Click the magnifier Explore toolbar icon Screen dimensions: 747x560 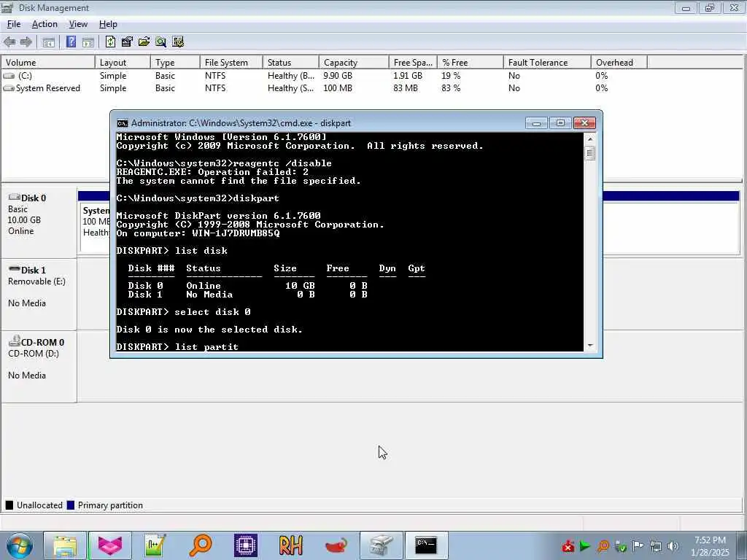pos(161,42)
